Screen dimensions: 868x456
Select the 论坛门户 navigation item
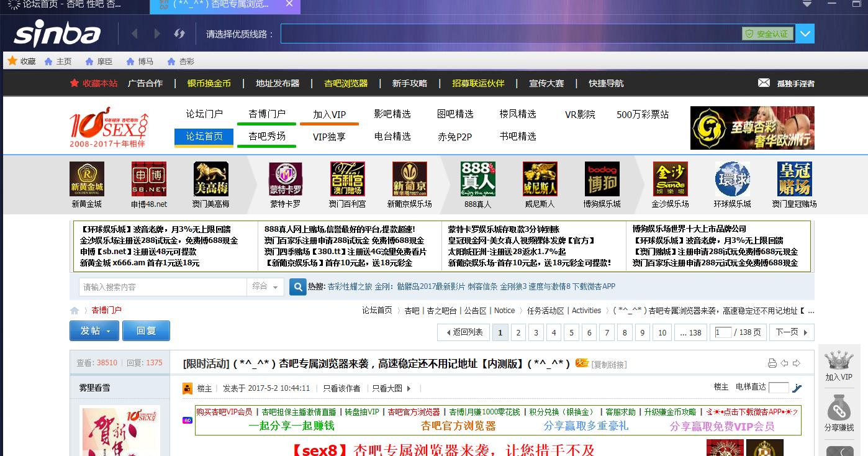(204, 114)
